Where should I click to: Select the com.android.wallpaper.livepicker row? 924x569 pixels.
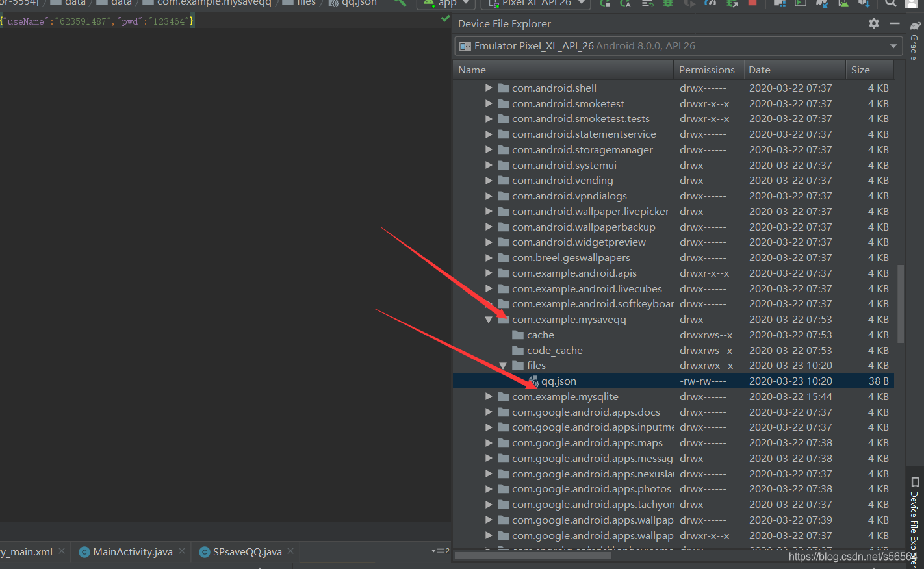pyautogui.click(x=673, y=212)
